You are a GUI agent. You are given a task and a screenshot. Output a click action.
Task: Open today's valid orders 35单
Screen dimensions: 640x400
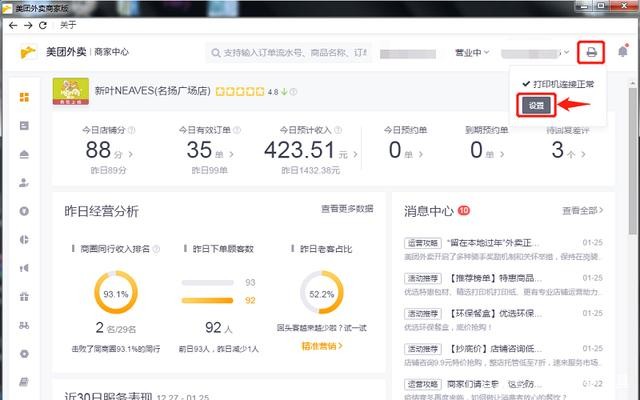(x=210, y=150)
